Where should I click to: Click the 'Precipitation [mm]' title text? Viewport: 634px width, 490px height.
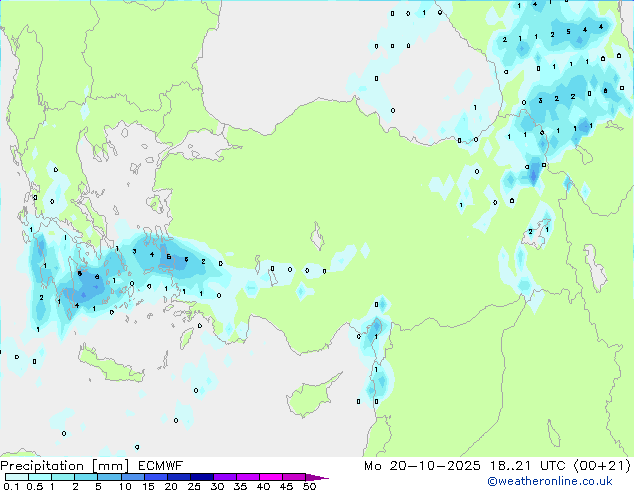coord(65,466)
